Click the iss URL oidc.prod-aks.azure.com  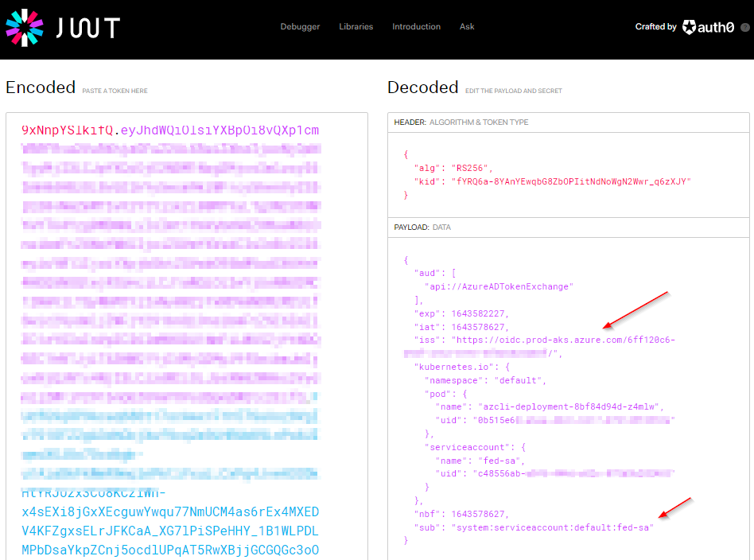[x=564, y=340]
